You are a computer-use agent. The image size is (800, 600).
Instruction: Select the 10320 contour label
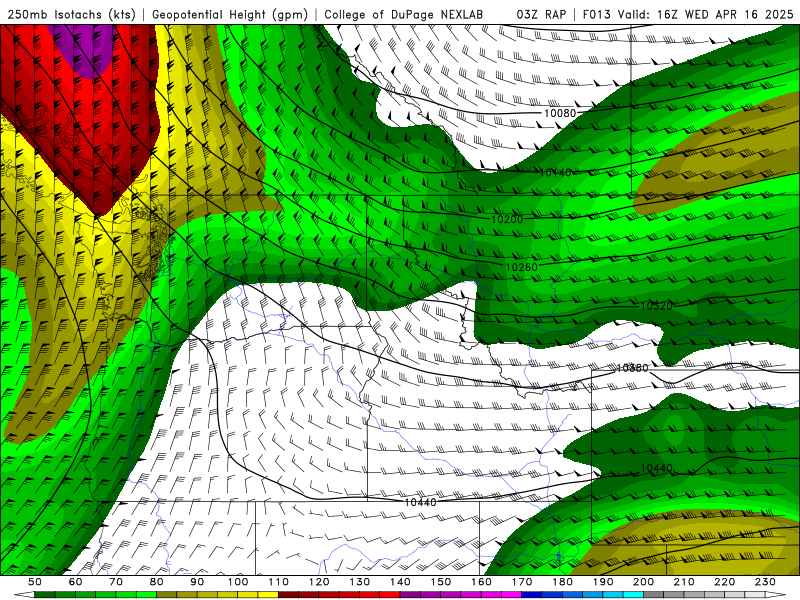(656, 306)
